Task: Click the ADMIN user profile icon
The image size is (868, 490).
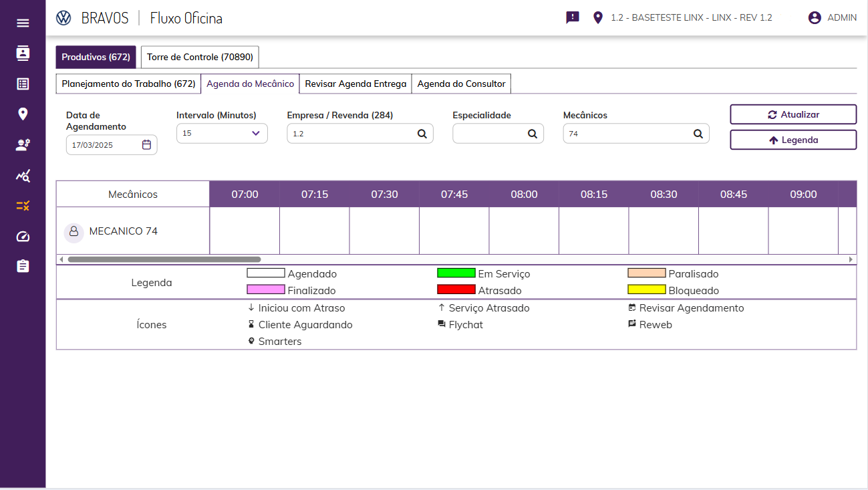Action: (815, 18)
